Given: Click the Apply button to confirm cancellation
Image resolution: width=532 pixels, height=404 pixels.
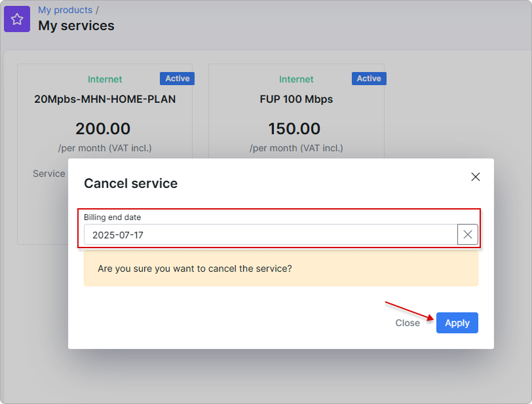Looking at the screenshot, I should (457, 323).
